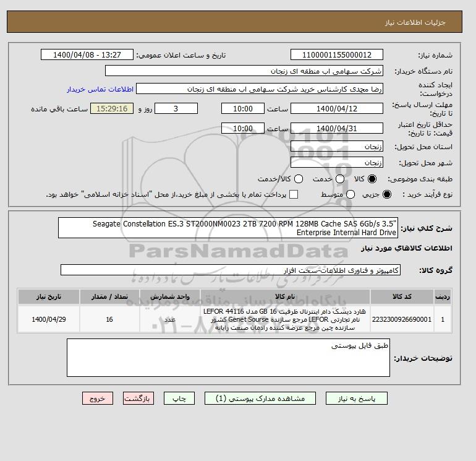The image size is (476, 461).
Task: Click the row number 1 cell
Action: (443, 319)
